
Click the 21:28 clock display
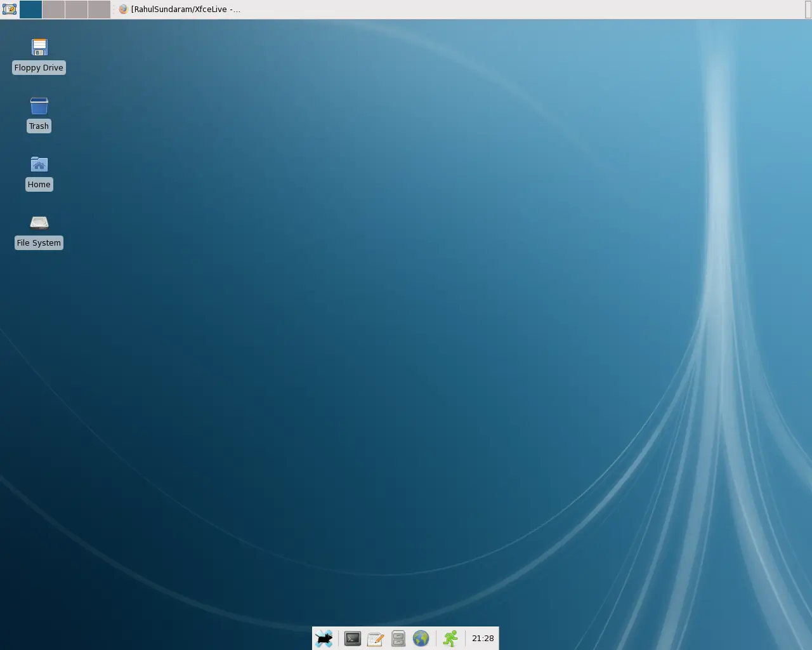click(x=483, y=639)
